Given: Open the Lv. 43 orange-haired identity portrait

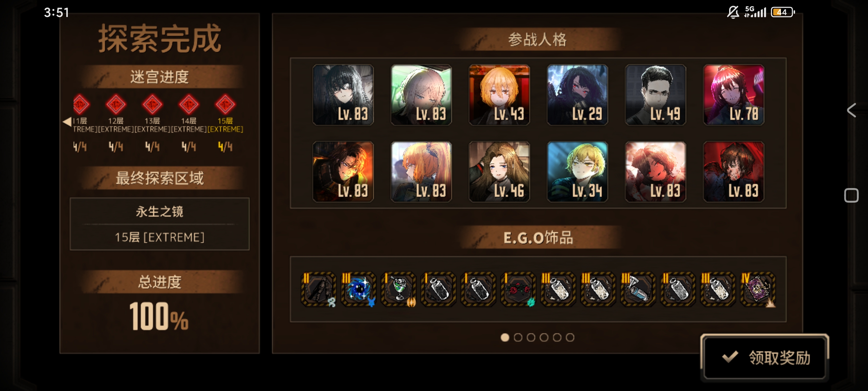Looking at the screenshot, I should pyautogui.click(x=499, y=95).
